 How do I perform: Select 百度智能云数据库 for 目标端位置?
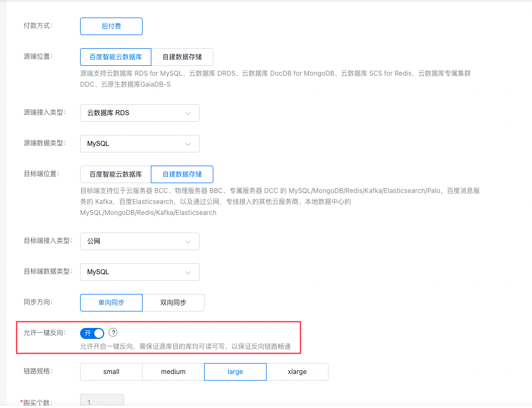[115, 174]
